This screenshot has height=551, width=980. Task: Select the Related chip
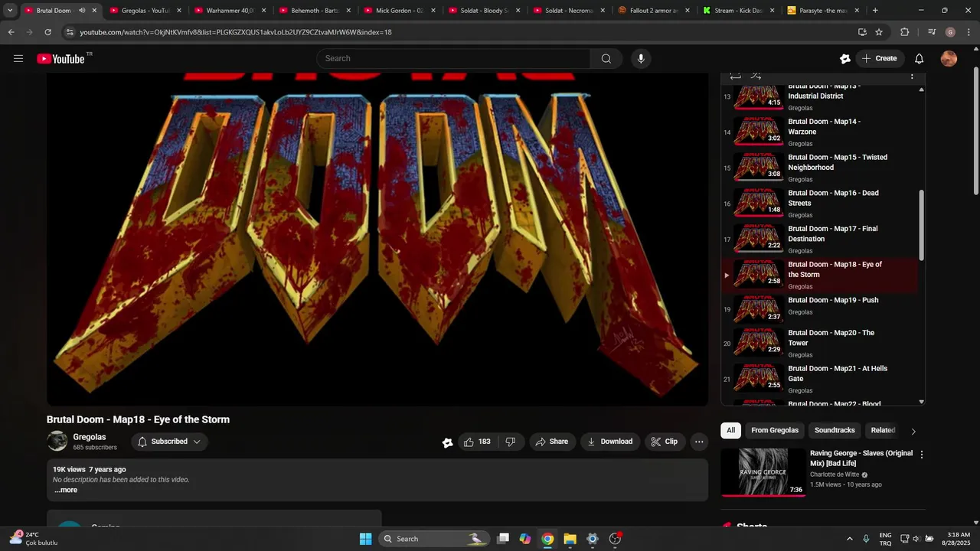pyautogui.click(x=883, y=430)
